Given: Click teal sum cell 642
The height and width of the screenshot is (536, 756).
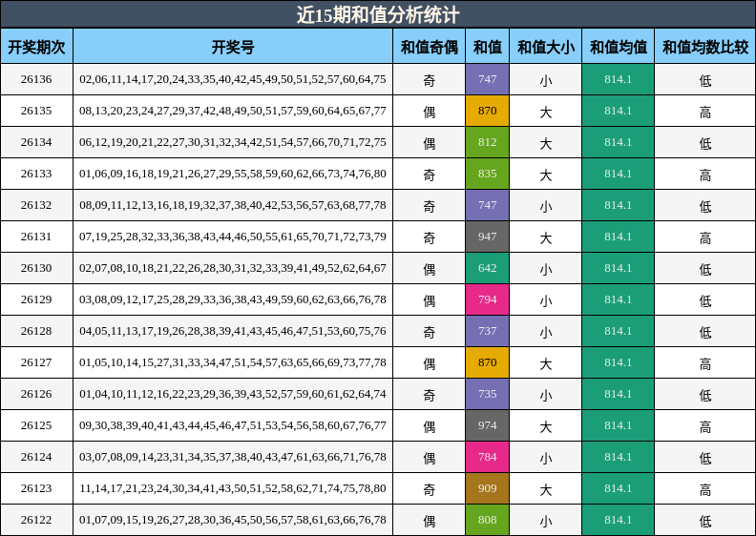Looking at the screenshot, I should 488,268.
